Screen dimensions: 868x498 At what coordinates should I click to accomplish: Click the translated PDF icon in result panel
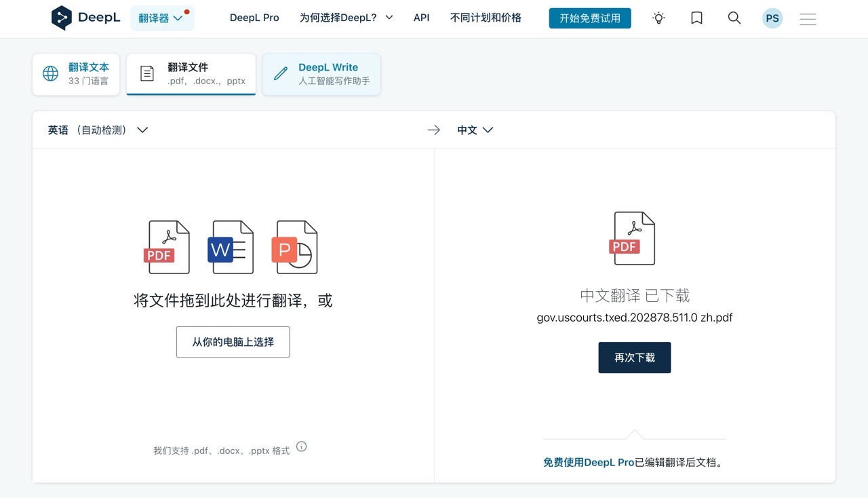click(633, 238)
